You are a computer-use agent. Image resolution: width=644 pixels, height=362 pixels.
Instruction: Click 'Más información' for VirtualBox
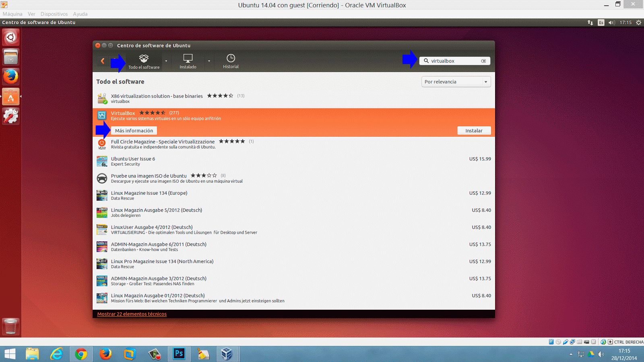tap(134, 130)
